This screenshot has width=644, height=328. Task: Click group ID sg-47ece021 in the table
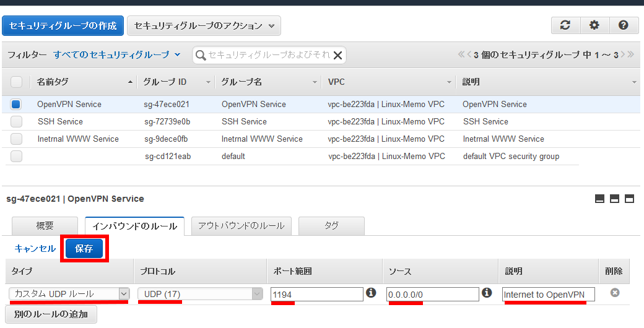pos(167,104)
